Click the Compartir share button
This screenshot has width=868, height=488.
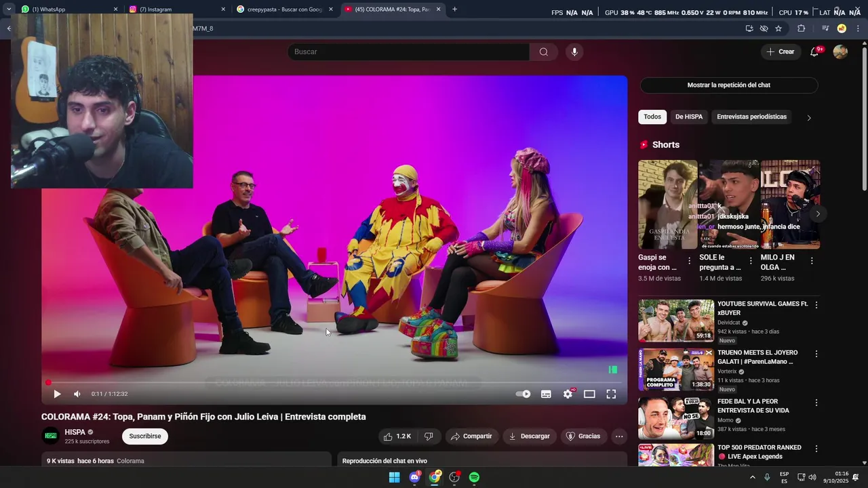point(471,436)
